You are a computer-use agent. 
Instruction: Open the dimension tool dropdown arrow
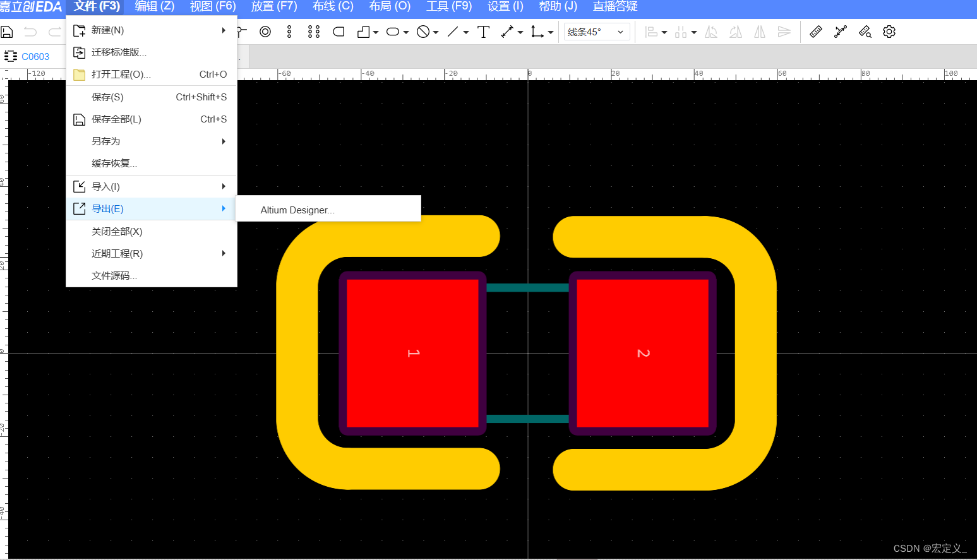point(520,32)
